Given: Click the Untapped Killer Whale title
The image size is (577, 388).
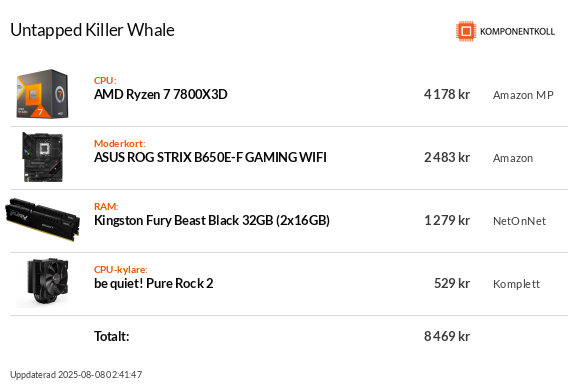Looking at the screenshot, I should tap(92, 30).
